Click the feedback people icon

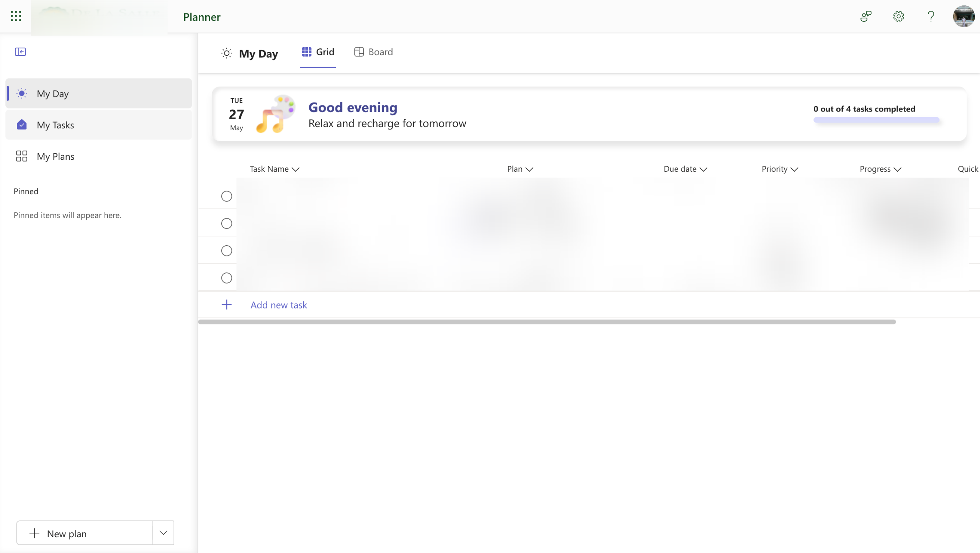click(865, 16)
